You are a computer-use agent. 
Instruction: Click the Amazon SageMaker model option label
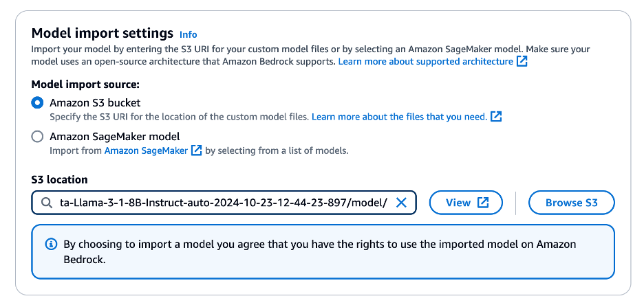point(114,137)
